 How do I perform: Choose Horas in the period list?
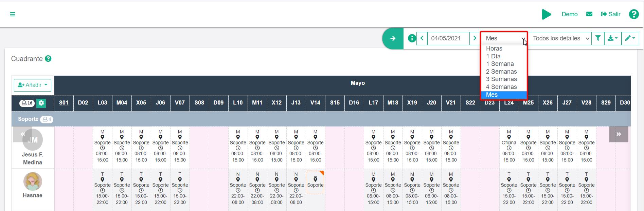(494, 49)
